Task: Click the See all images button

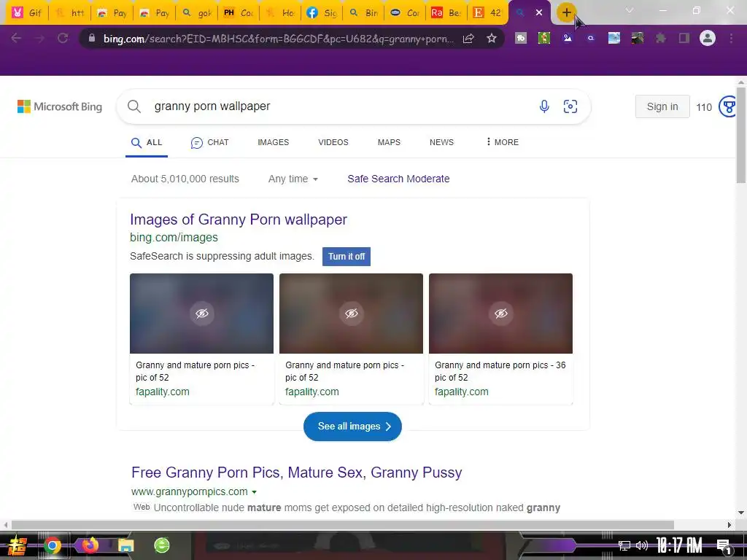Action: 352,426
